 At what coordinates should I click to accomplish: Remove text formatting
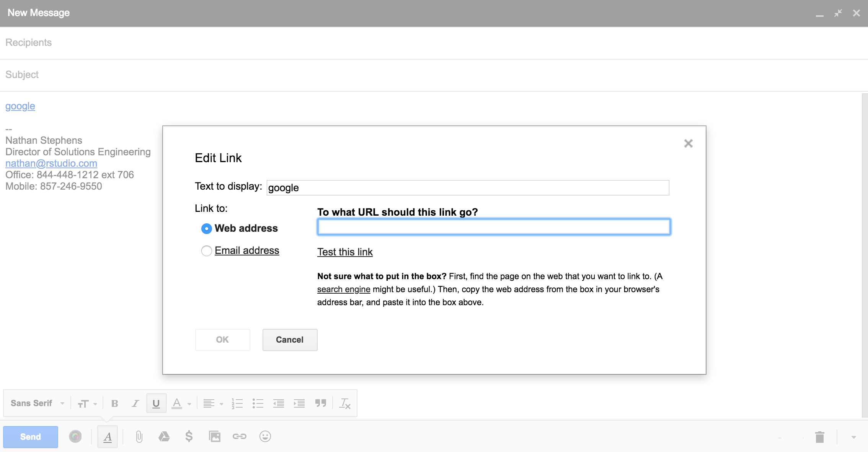click(345, 403)
